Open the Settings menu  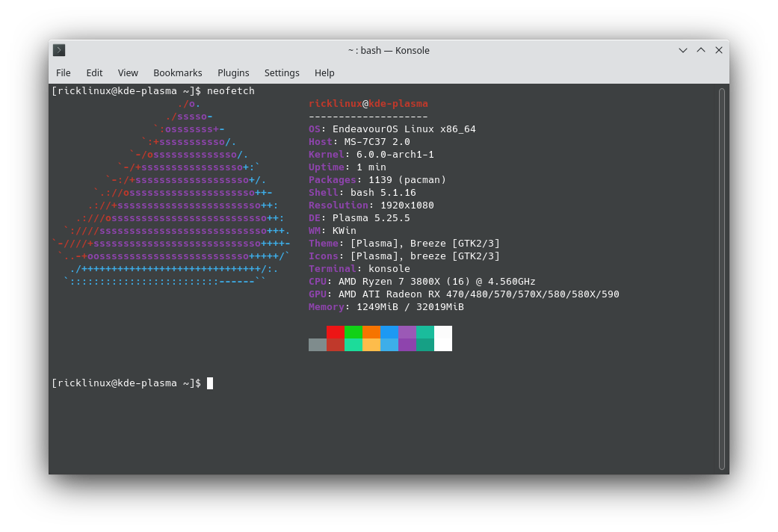[x=282, y=72]
